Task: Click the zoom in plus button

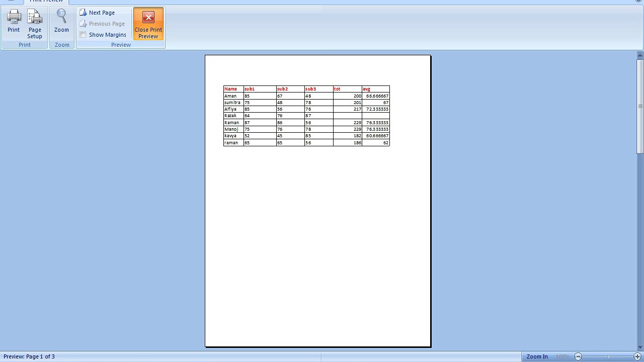Action: point(637,356)
